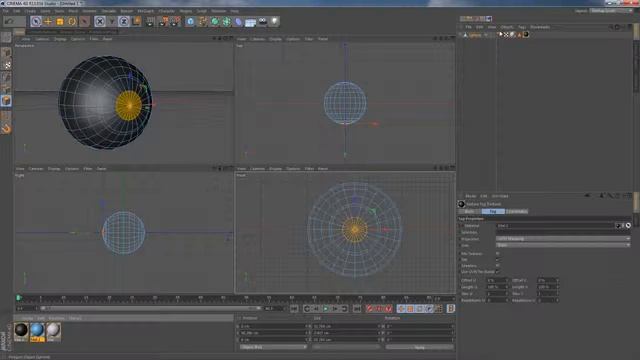This screenshot has height=360, width=640.
Task: Click the Play Forward button
Action: [x=326, y=309]
